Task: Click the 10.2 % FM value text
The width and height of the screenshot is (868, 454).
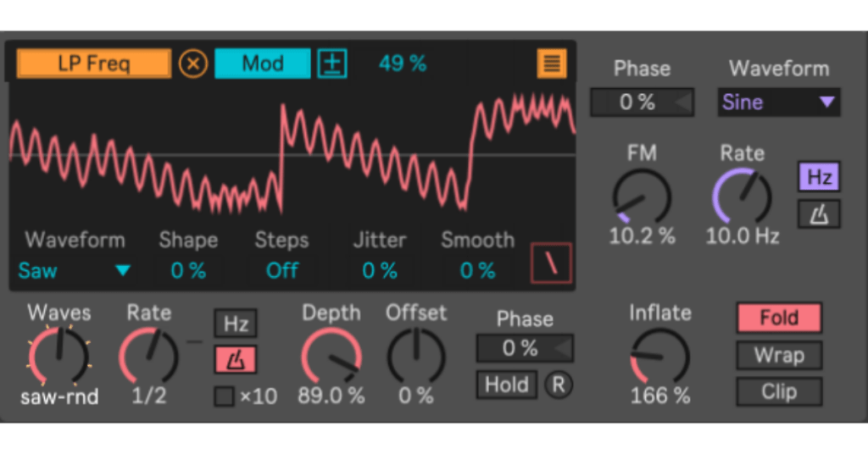Action: point(642,236)
